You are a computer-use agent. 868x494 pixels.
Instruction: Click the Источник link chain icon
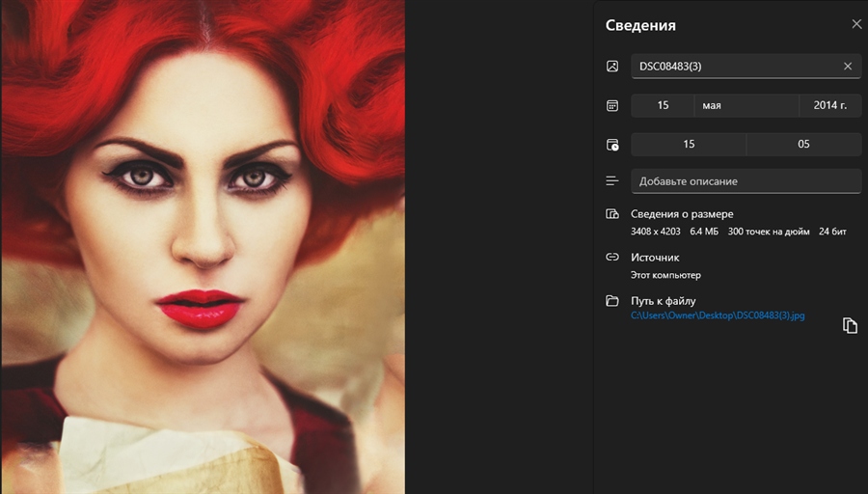click(x=611, y=258)
